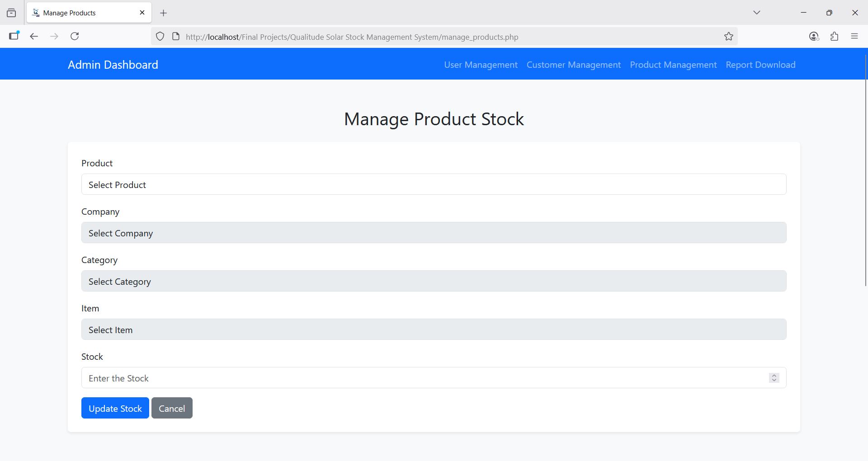Go to User Management menu
Image resolution: width=868 pixels, height=461 pixels.
[x=481, y=65]
